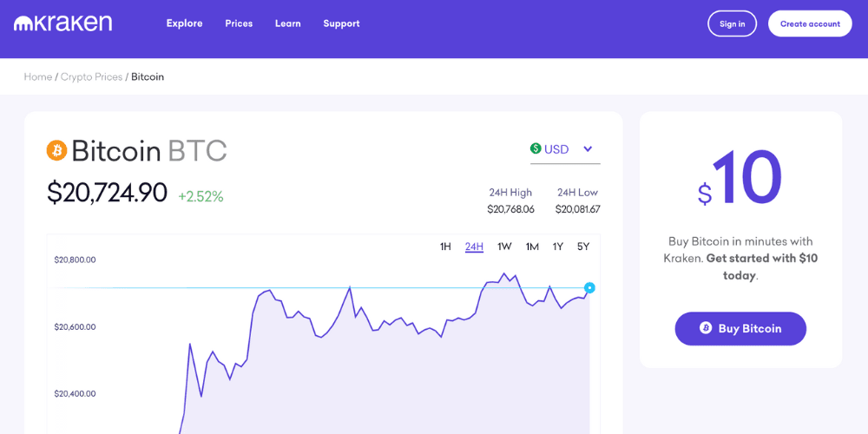The width and height of the screenshot is (868, 434).
Task: Select the 24H chart timeframe
Action: tap(474, 247)
